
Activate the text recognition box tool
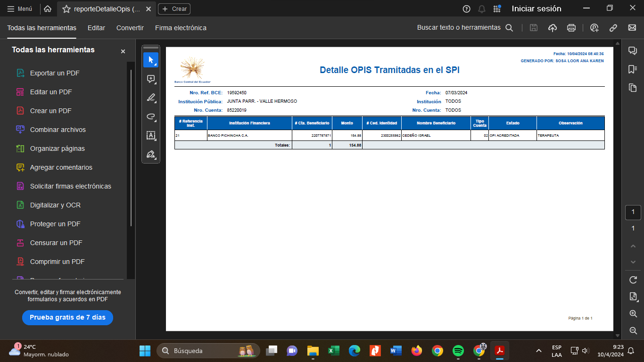[151, 136]
